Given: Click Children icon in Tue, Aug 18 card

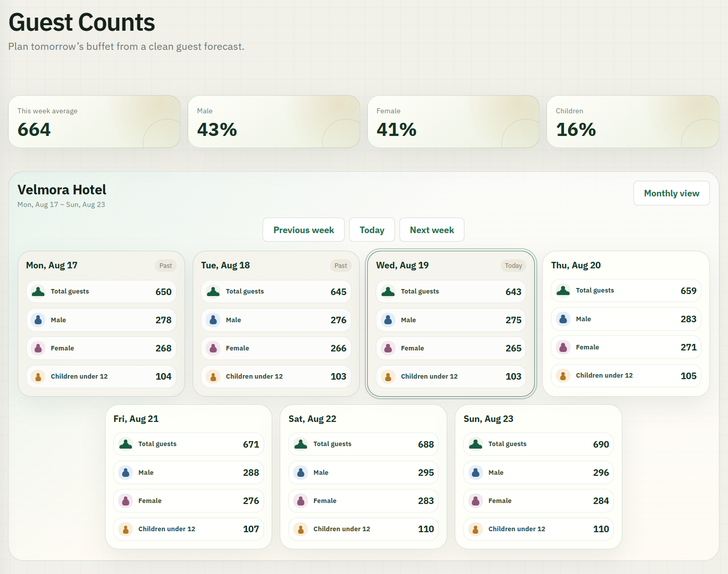Looking at the screenshot, I should (x=213, y=376).
